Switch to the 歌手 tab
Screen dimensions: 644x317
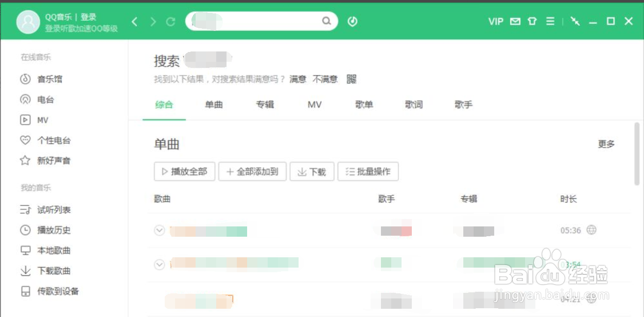[463, 104]
